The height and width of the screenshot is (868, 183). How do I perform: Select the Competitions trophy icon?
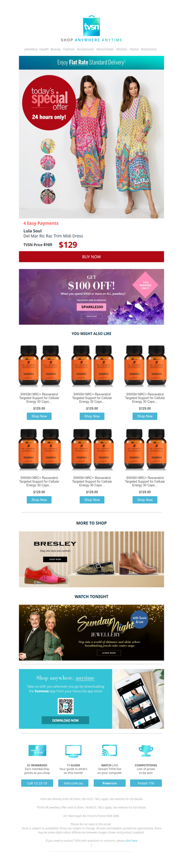[145, 751]
